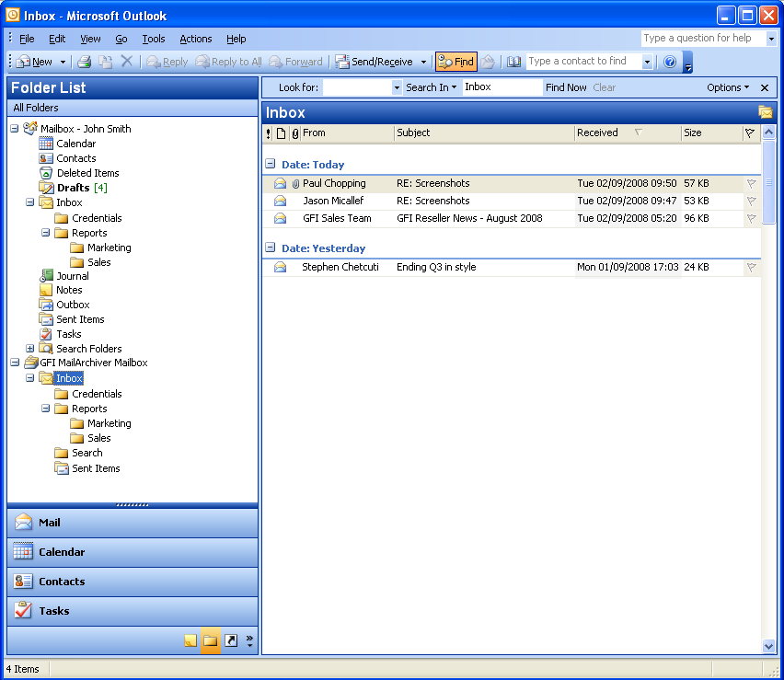Viewport: 784px width, 680px height.
Task: Open the Calendar navigation pane button
Action: pyautogui.click(x=133, y=552)
